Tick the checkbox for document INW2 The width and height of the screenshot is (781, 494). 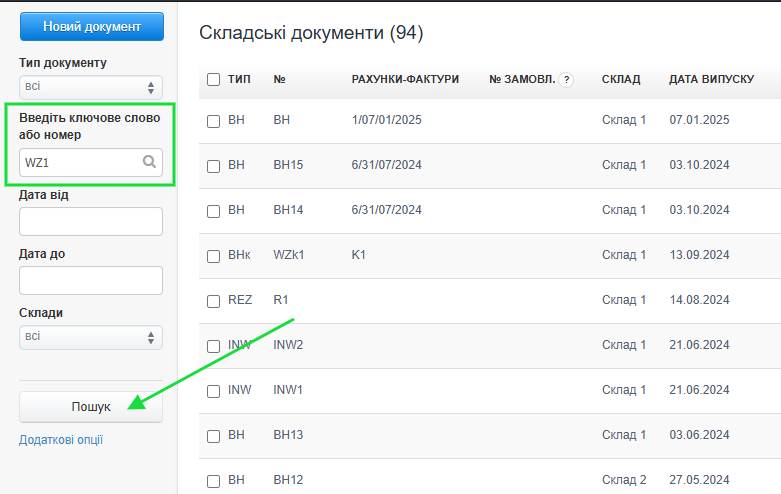click(x=213, y=346)
